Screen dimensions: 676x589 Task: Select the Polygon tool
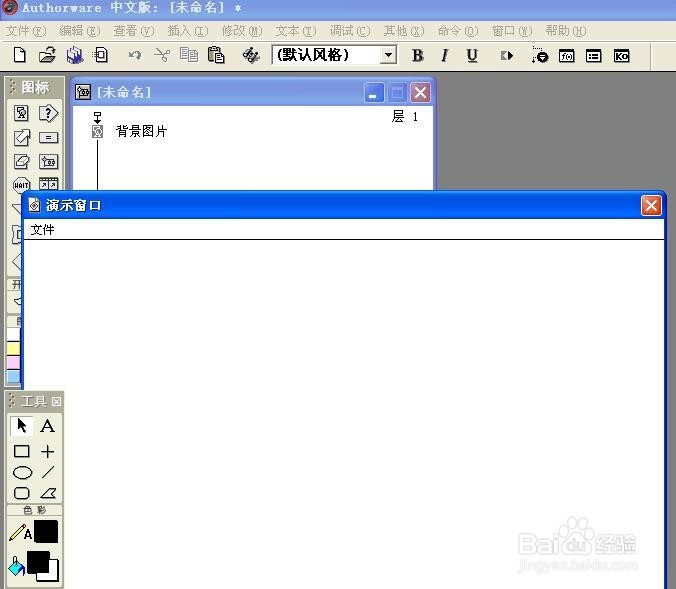coord(48,493)
